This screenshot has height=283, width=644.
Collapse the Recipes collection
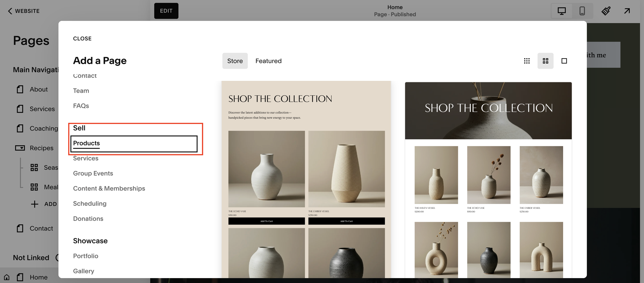click(x=20, y=148)
